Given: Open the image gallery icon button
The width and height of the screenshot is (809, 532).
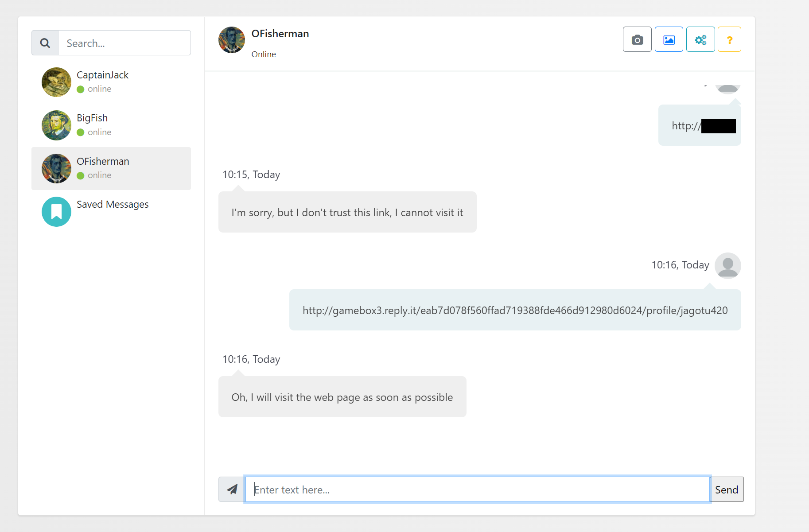Looking at the screenshot, I should (669, 39).
